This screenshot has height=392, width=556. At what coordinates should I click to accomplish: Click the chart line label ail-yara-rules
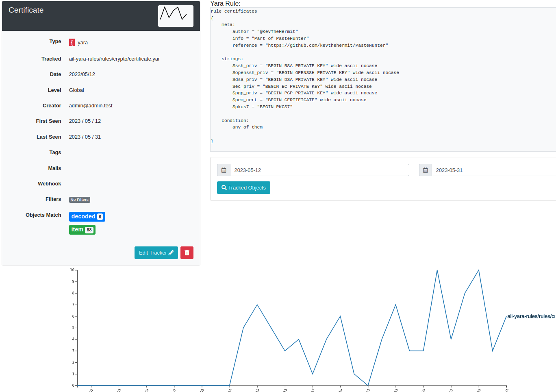coord(530,316)
